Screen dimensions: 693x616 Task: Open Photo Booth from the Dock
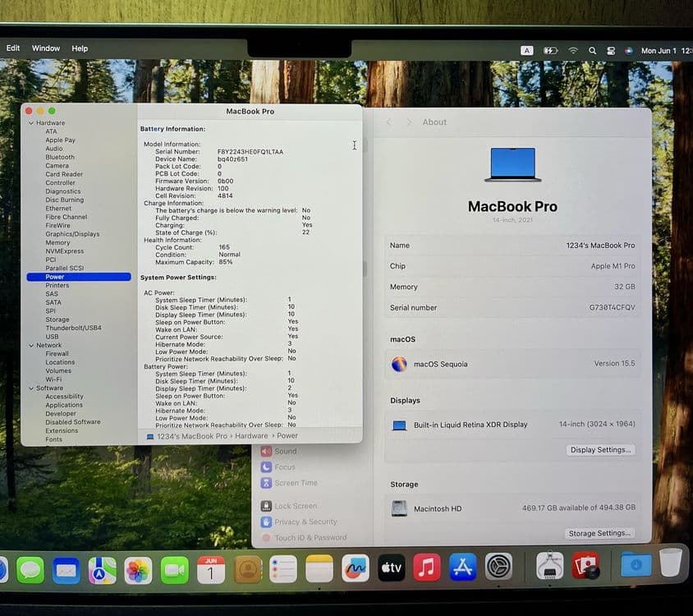585,565
